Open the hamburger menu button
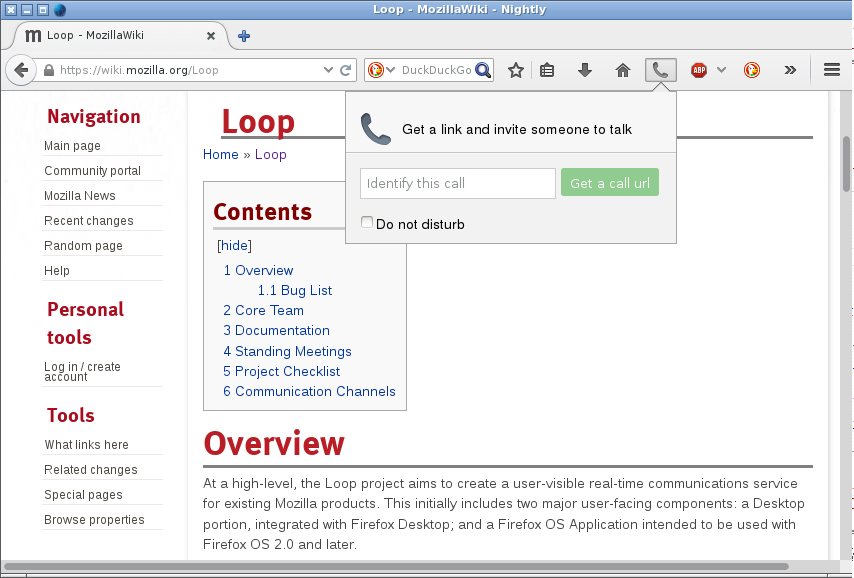Image resolution: width=854 pixels, height=578 pixels. point(832,70)
